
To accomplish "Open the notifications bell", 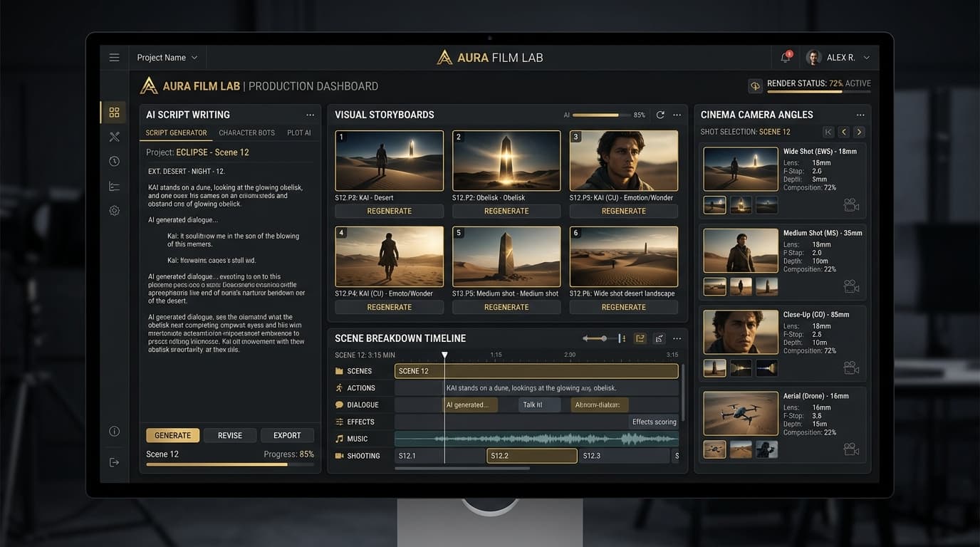I will (786, 58).
